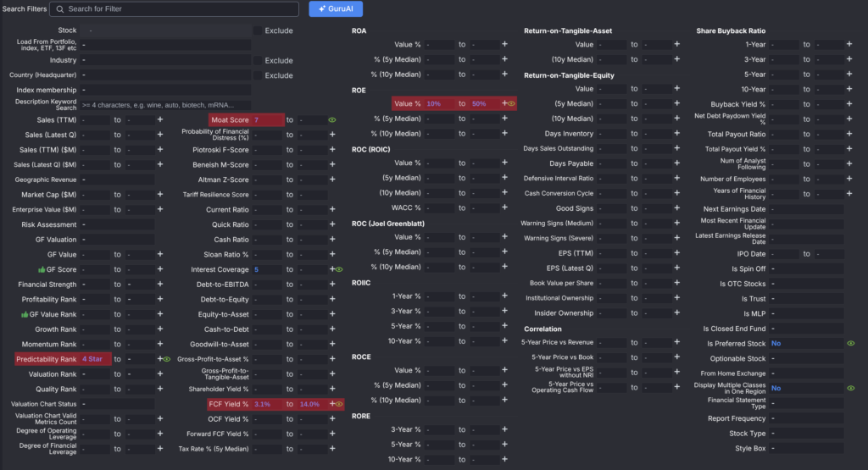Click the magnifier icon in filter search
Image resolution: width=868 pixels, height=470 pixels.
(x=59, y=8)
